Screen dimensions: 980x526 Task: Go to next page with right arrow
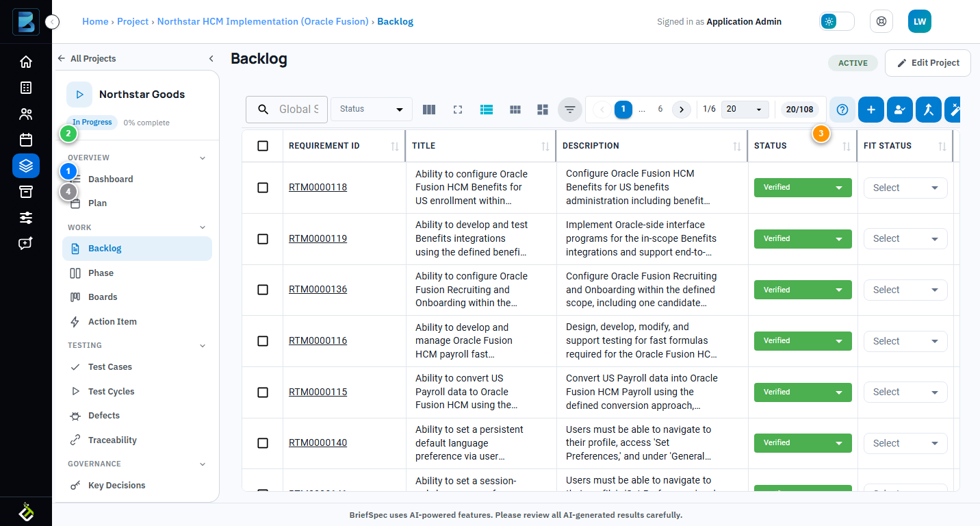[x=681, y=110]
